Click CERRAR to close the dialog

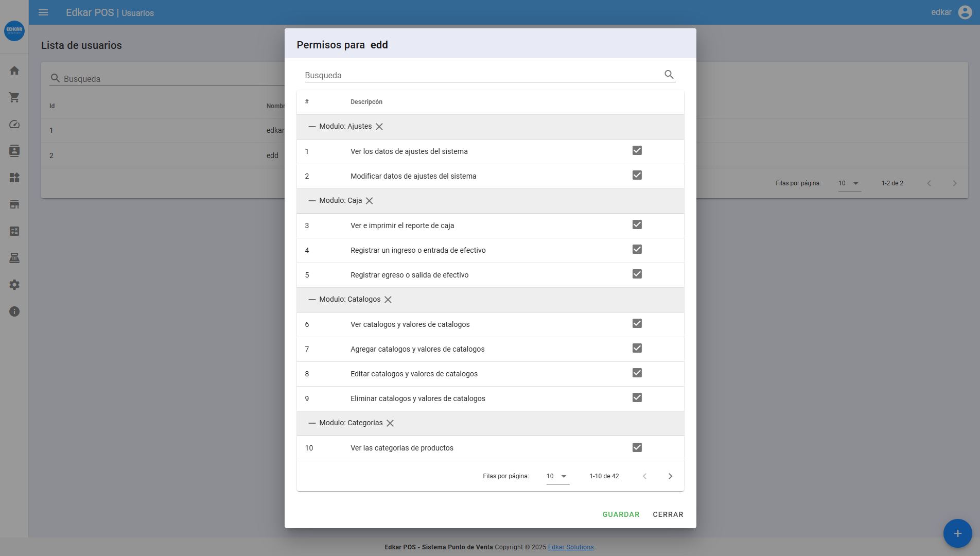pyautogui.click(x=668, y=514)
